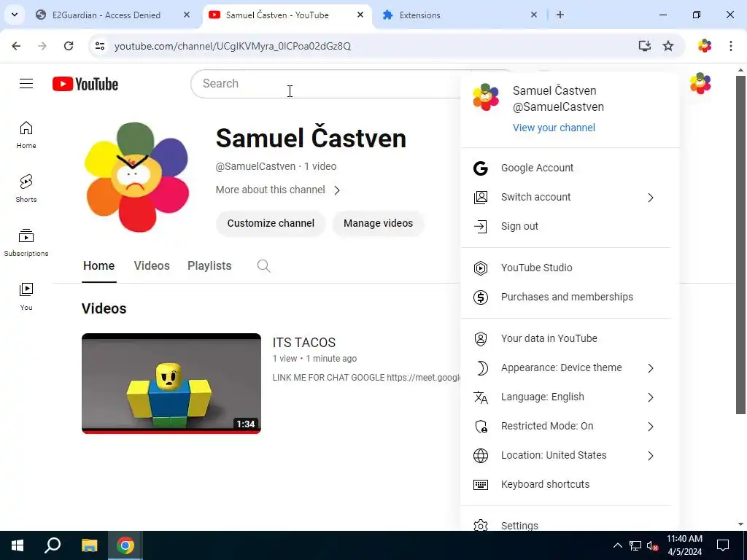
Task: Click the forward navigation arrow
Action: [42, 46]
